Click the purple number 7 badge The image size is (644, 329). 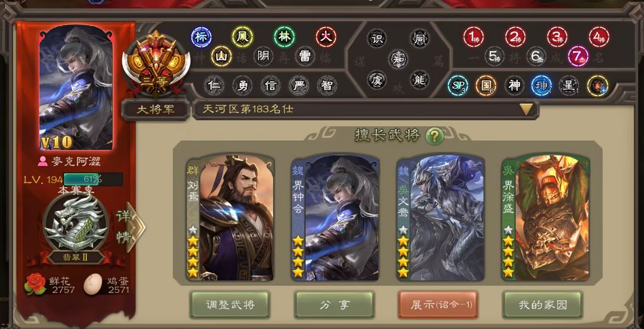coord(578,56)
